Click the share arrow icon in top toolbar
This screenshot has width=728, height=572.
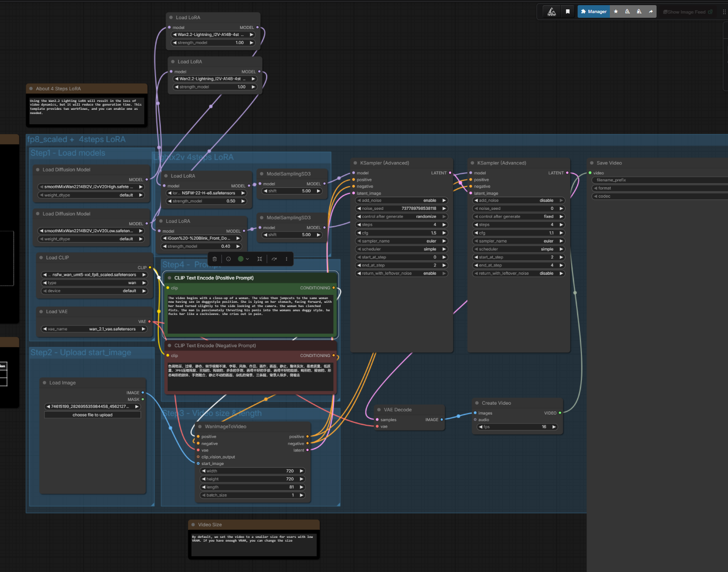pyautogui.click(x=650, y=12)
